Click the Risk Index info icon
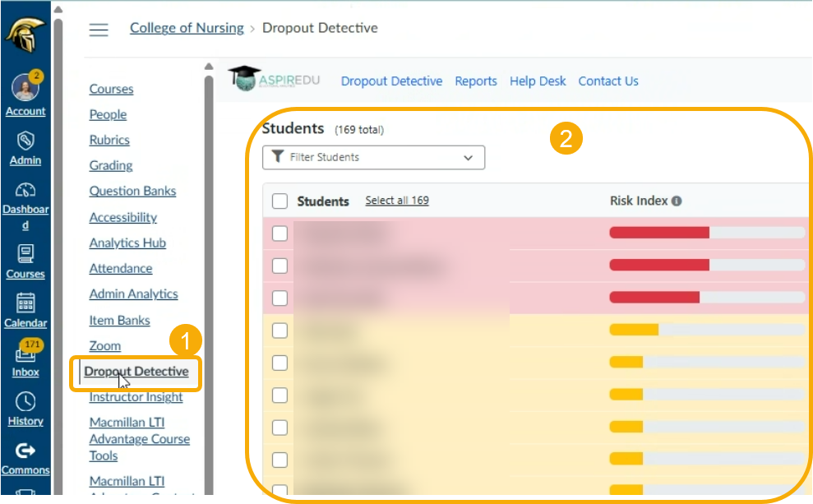 677,201
